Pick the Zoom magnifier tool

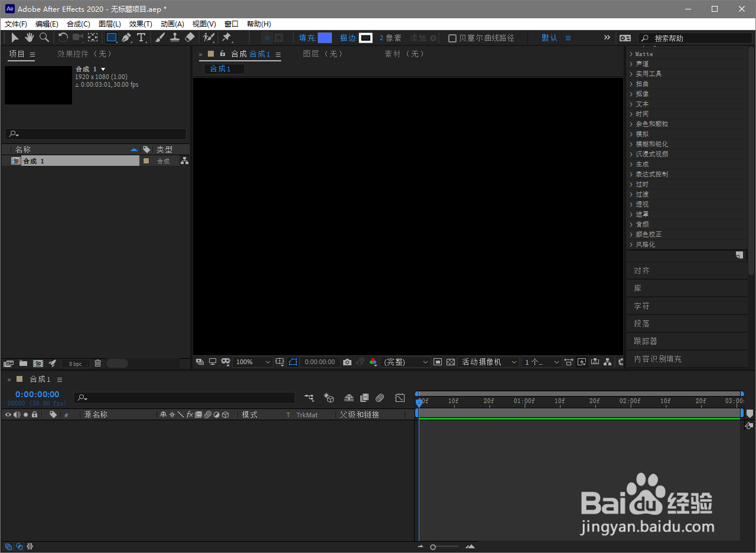click(44, 38)
